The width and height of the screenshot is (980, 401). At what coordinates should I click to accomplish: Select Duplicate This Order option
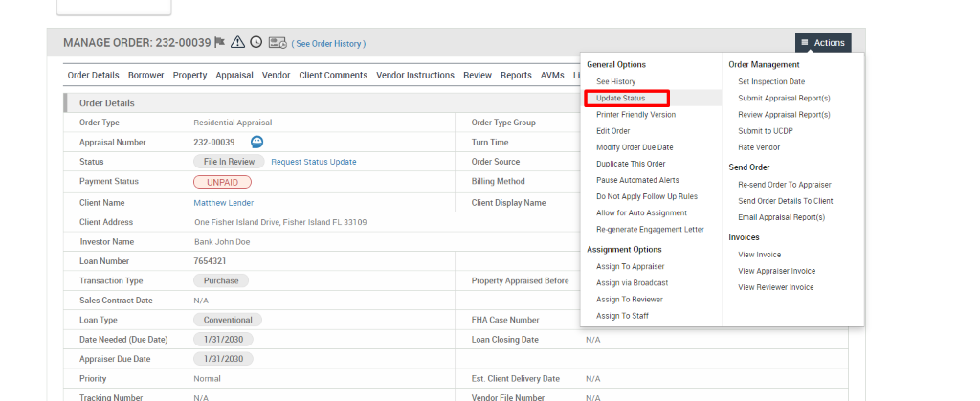point(631,164)
